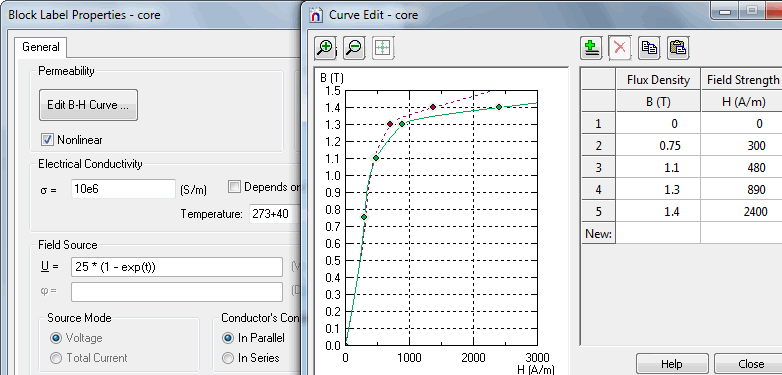Select the red dashed curve point at 1.3 T
The width and height of the screenshot is (782, 375).
point(390,124)
